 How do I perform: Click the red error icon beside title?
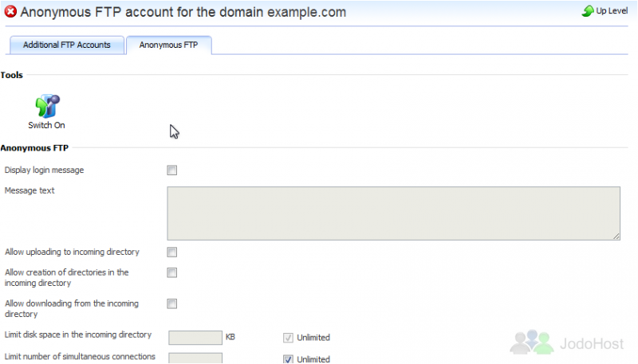tap(10, 12)
